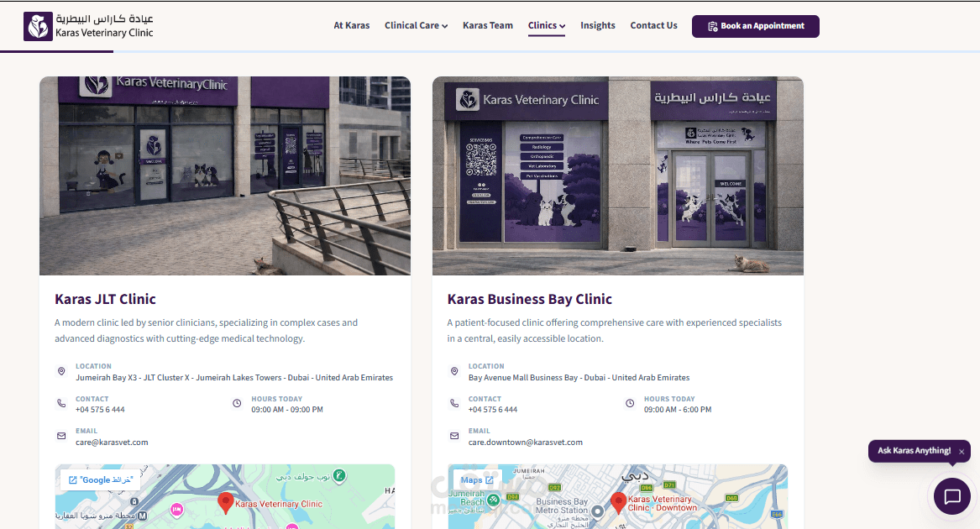
Task: Open the Karas JLT Clinic storefront photo
Action: tap(225, 175)
